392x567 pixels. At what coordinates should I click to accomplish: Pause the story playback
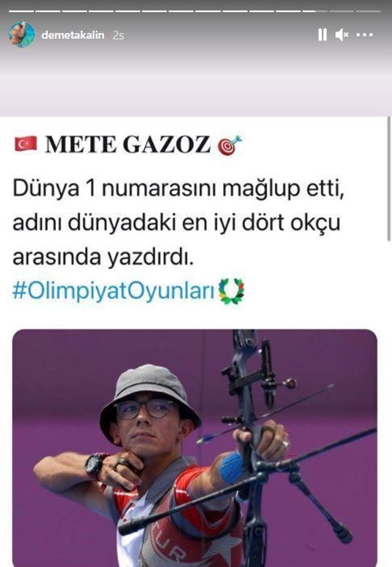pyautogui.click(x=322, y=35)
